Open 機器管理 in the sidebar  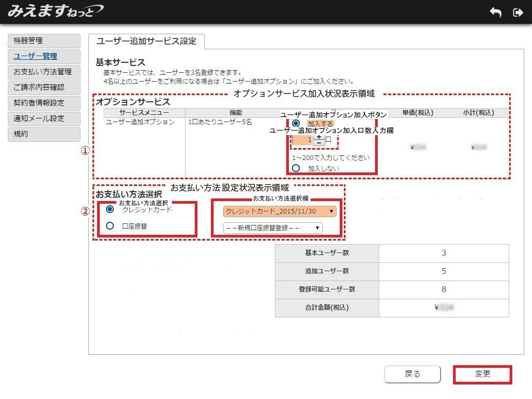pos(44,41)
